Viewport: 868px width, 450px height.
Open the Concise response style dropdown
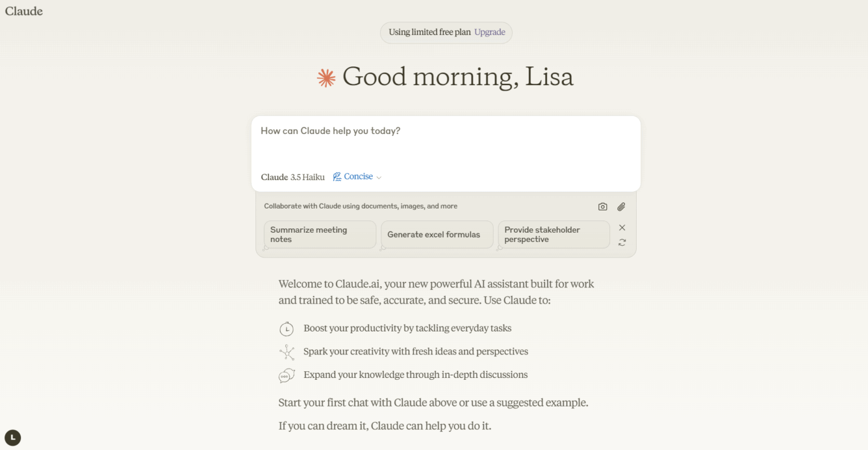(358, 176)
